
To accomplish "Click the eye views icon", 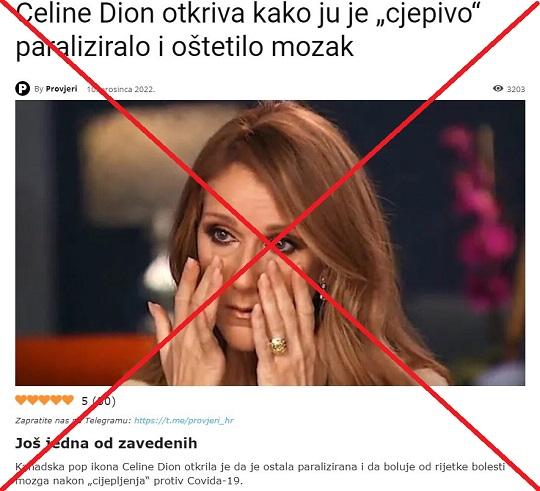I will point(498,88).
